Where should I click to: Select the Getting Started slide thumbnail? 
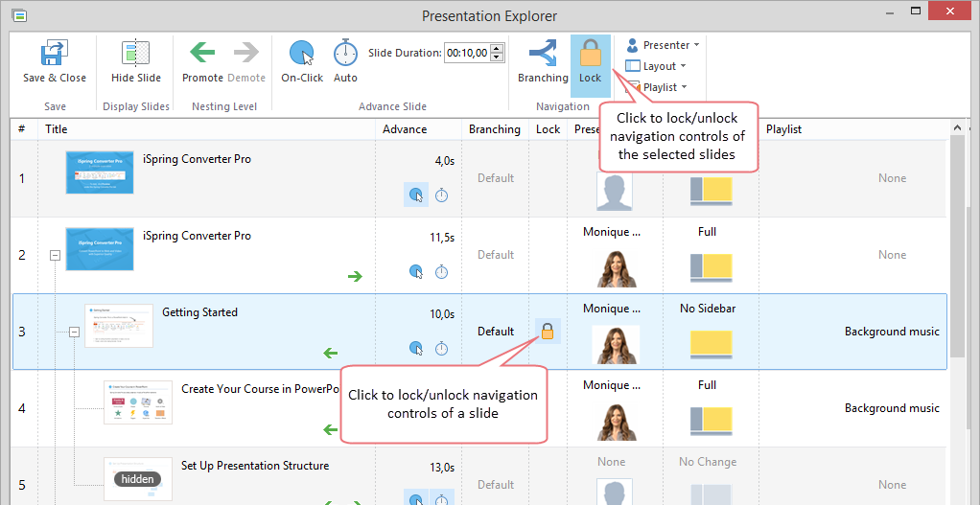[119, 326]
